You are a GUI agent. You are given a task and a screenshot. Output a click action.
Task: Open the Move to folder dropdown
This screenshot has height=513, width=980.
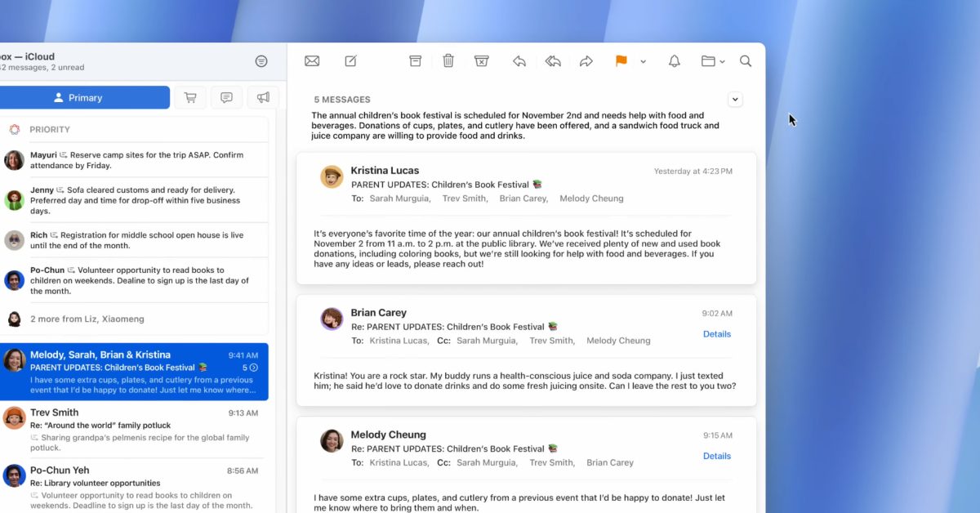click(713, 61)
